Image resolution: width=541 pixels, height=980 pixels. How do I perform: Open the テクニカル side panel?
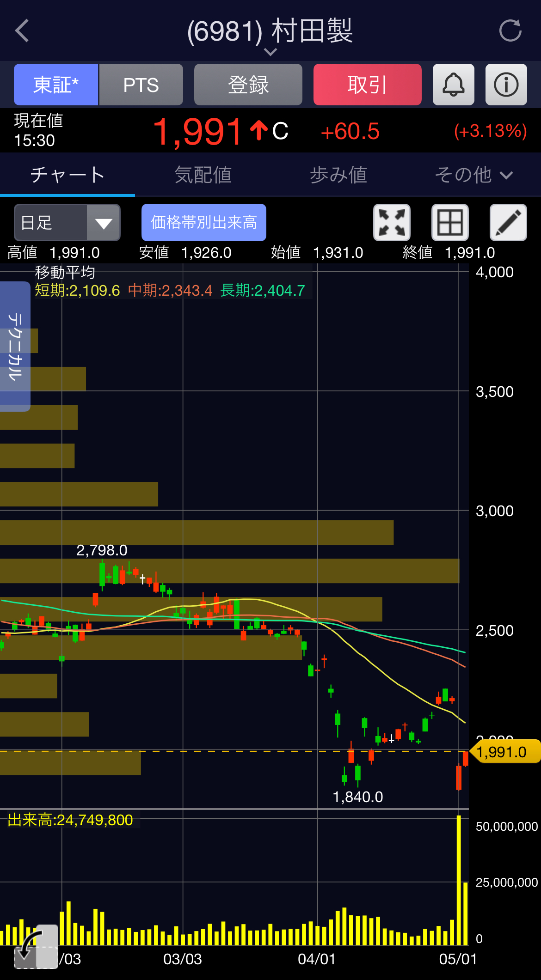click(x=15, y=346)
